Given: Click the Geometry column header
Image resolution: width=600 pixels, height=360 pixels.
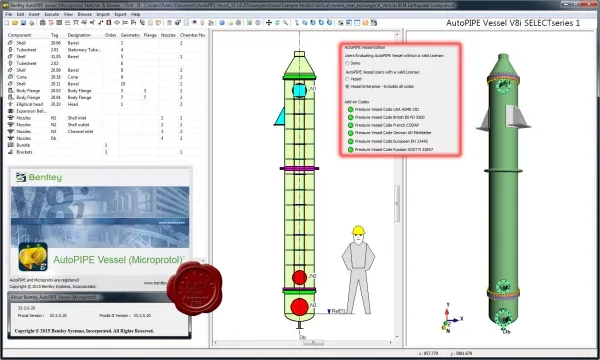Looking at the screenshot, I should coord(130,35).
